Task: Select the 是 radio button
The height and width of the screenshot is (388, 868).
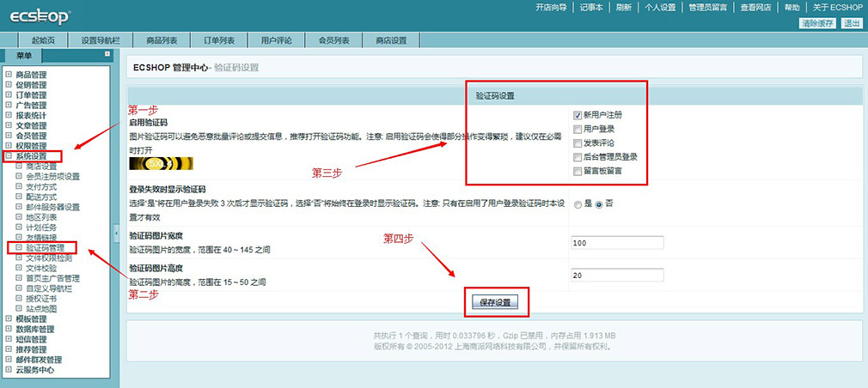Action: click(x=578, y=203)
